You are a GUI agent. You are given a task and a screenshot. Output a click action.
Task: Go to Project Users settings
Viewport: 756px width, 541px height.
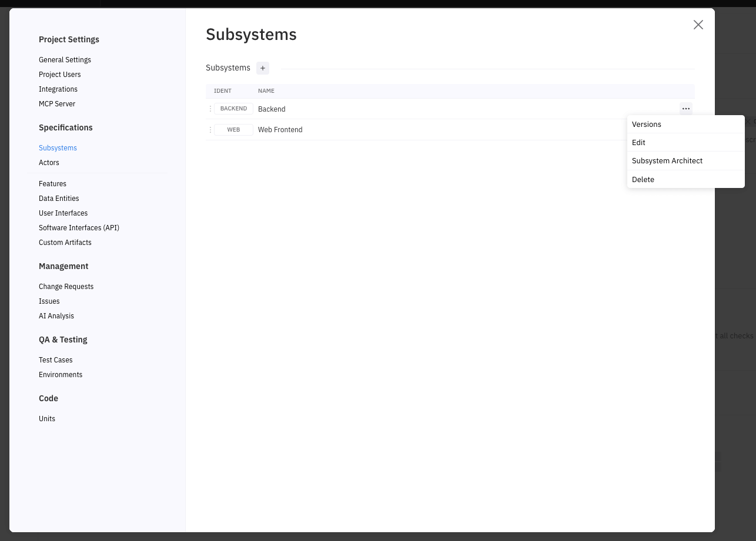59,75
